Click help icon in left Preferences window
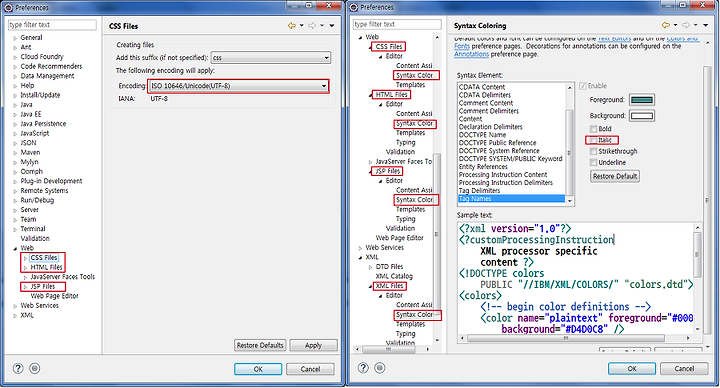Viewport: 720px width, 388px height. point(18,368)
